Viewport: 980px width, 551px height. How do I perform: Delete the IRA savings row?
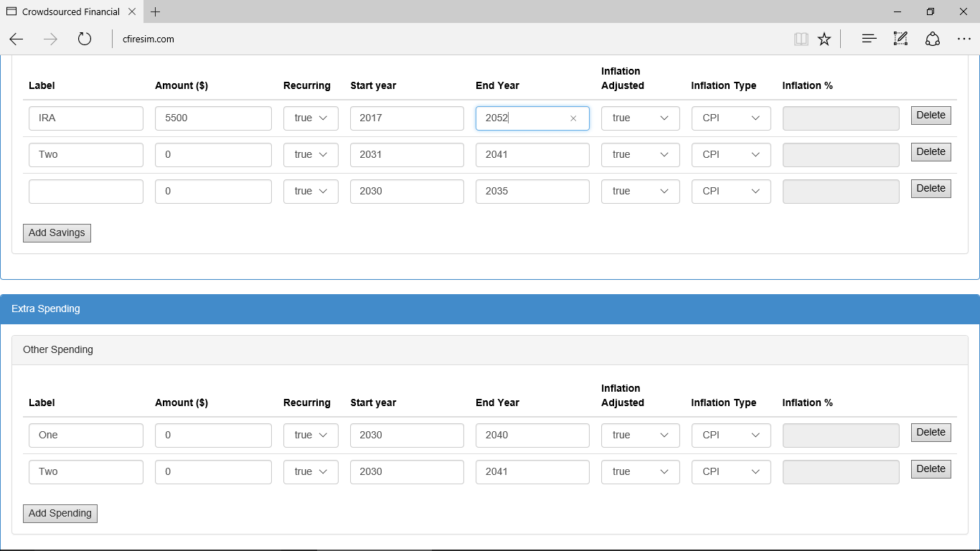click(x=930, y=116)
